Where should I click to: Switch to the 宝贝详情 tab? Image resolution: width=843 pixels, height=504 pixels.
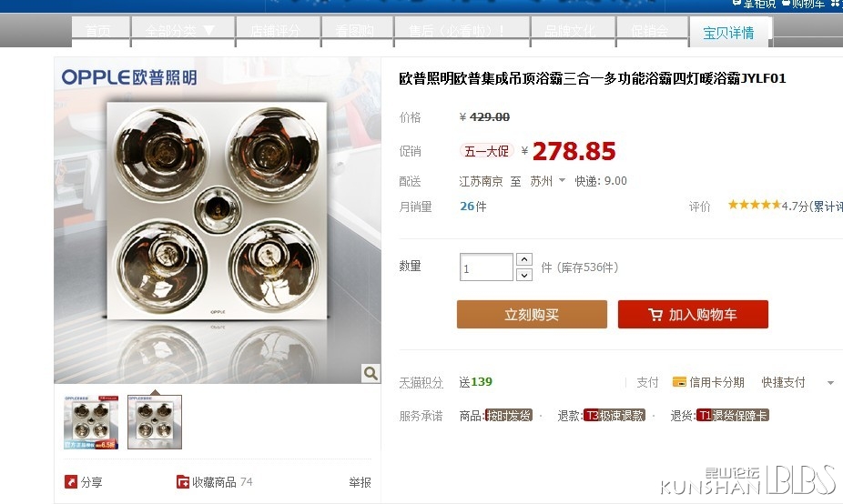tap(728, 32)
